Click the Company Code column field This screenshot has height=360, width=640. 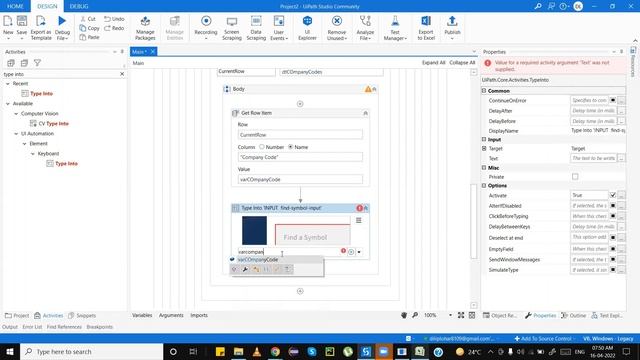click(x=300, y=157)
